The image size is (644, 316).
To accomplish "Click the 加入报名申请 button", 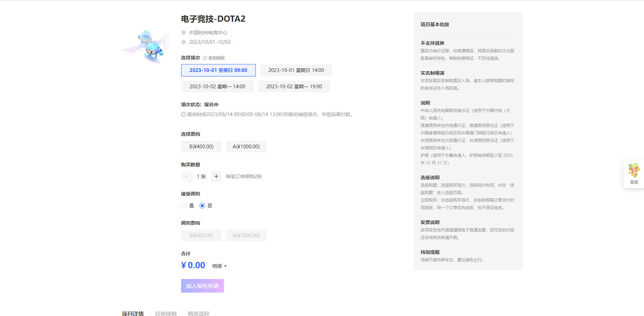I will pyautogui.click(x=202, y=286).
